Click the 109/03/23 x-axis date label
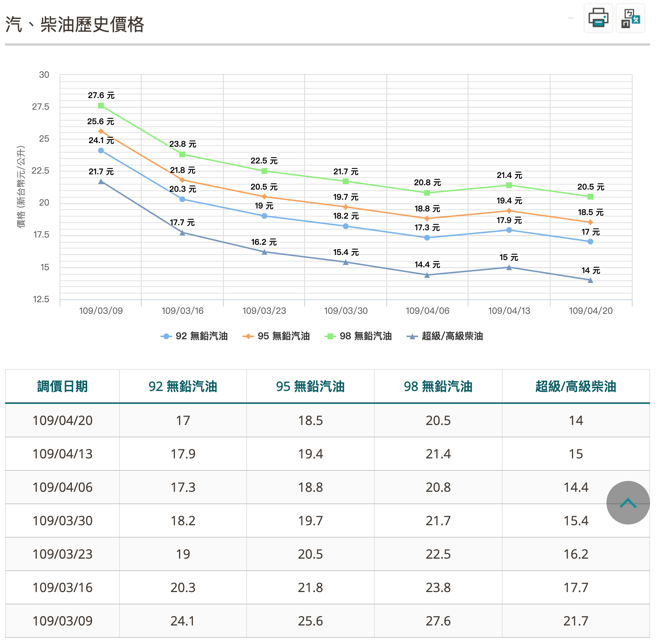Image resolution: width=658 pixels, height=644 pixels. click(x=264, y=311)
